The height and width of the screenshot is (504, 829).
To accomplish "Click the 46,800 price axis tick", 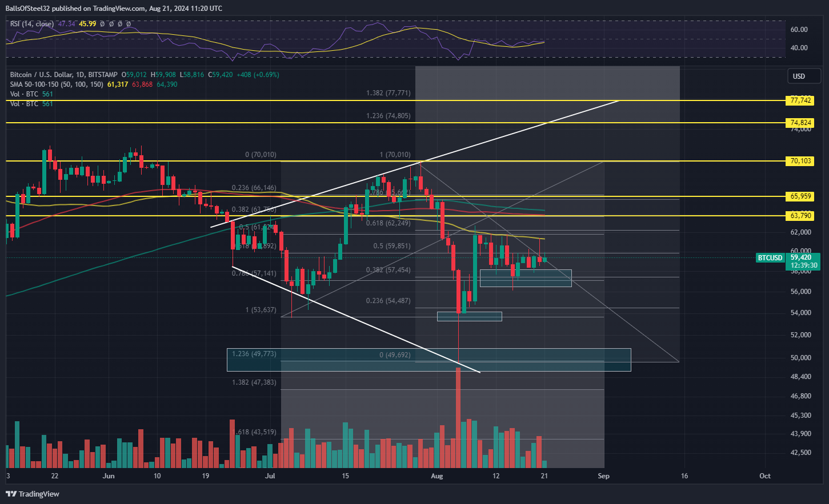I will point(801,396).
